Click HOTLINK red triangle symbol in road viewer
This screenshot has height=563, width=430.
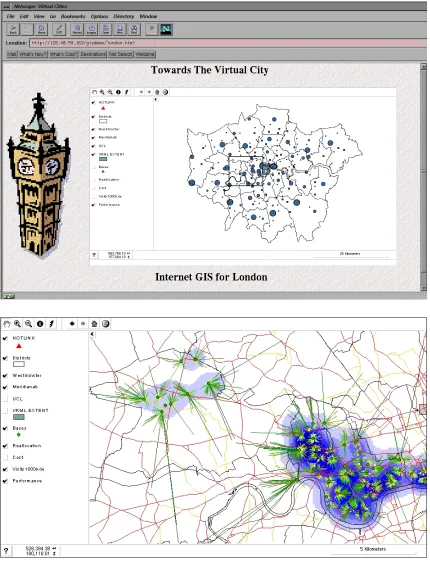click(x=19, y=346)
